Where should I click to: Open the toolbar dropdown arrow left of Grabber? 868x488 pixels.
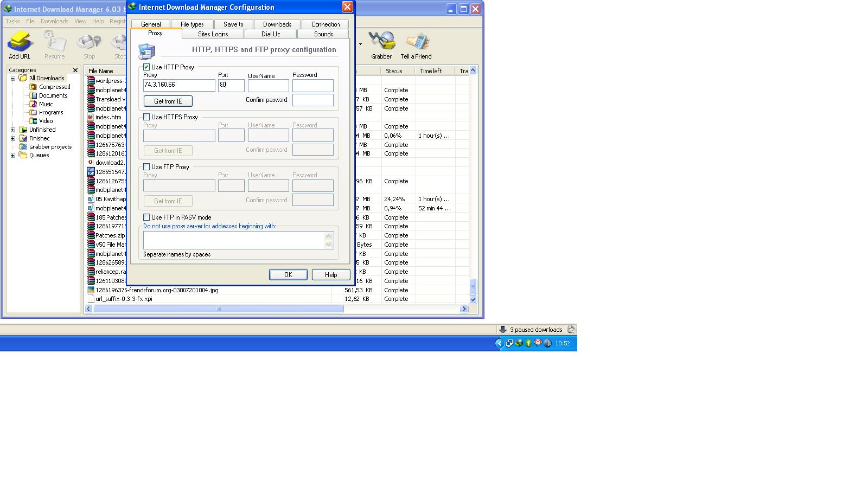pyautogui.click(x=360, y=44)
